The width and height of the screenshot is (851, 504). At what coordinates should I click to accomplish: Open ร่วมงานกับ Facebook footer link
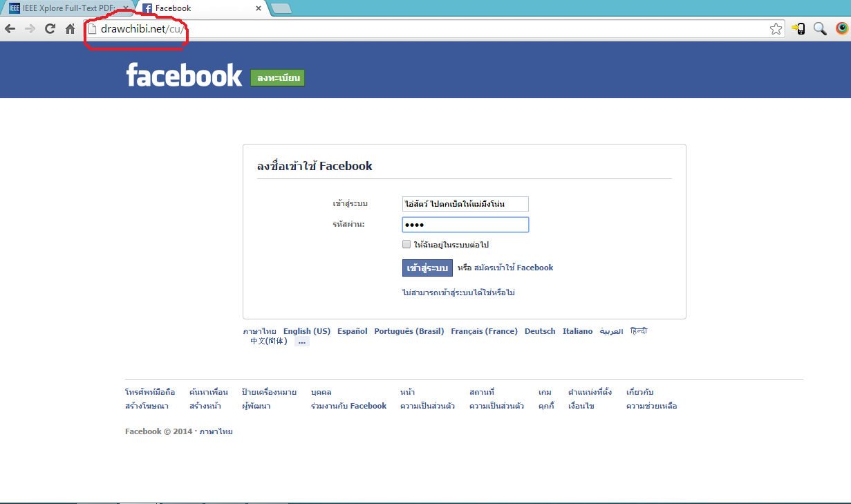pyautogui.click(x=348, y=406)
